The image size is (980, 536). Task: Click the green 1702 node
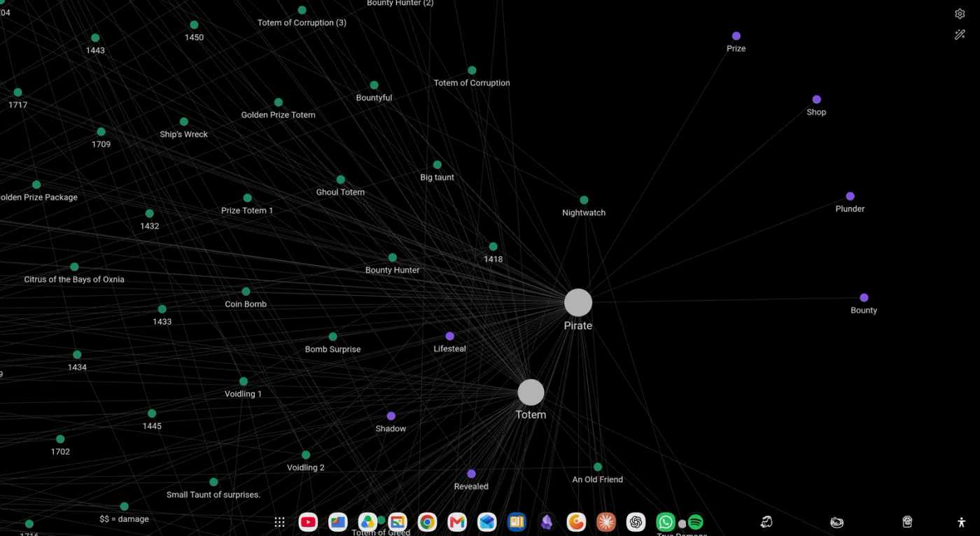click(60, 439)
